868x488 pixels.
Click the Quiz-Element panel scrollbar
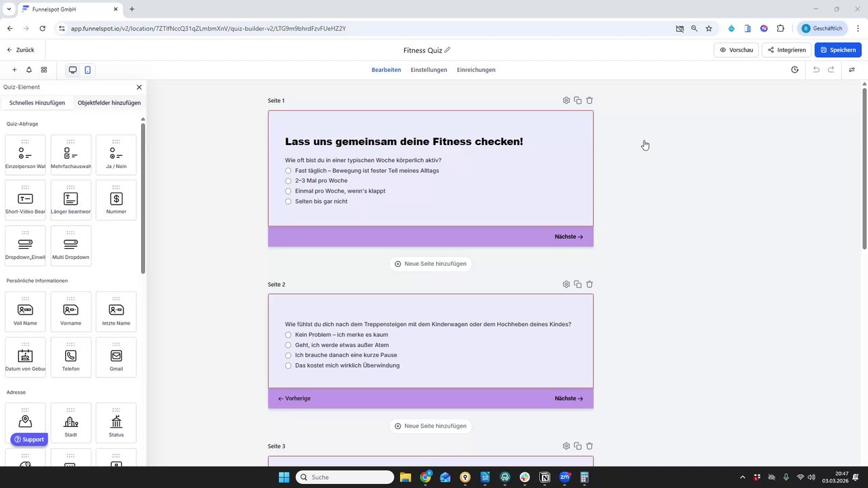pos(143,198)
